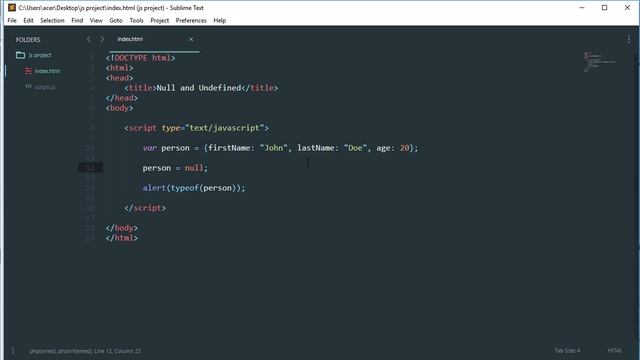Go to next tab with right arrow
Screen dimensions: 640x360
coord(102,39)
